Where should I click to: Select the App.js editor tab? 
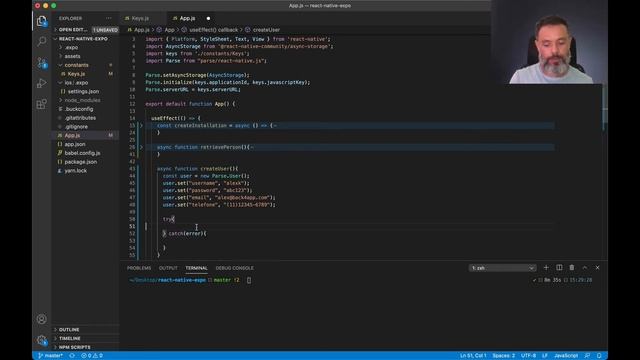(187, 18)
